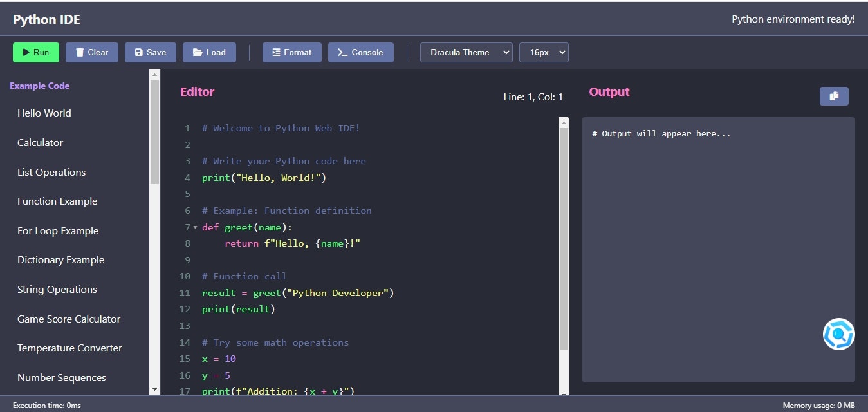Click the sidebar scrollbar thumb
Screen dimensions: 868x412
coord(154,132)
